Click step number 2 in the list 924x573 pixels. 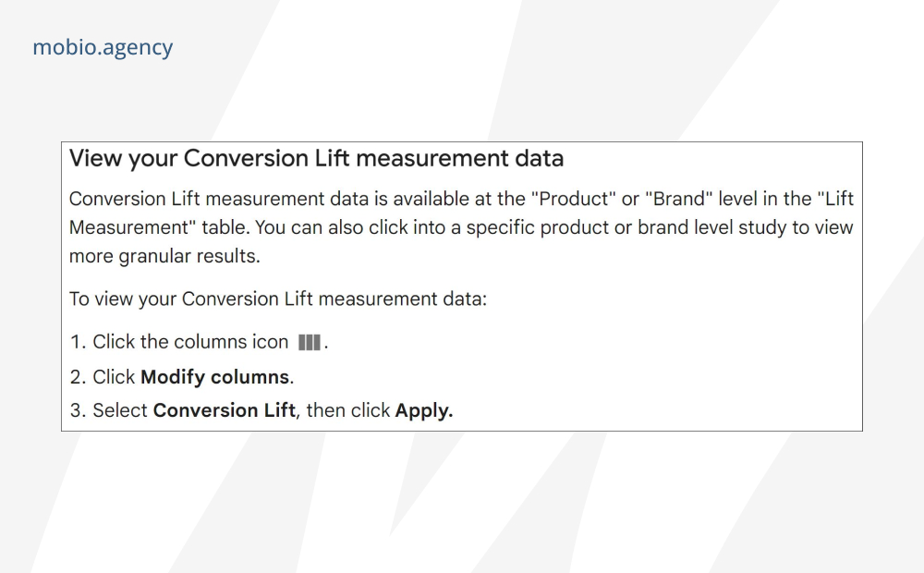[78, 377]
